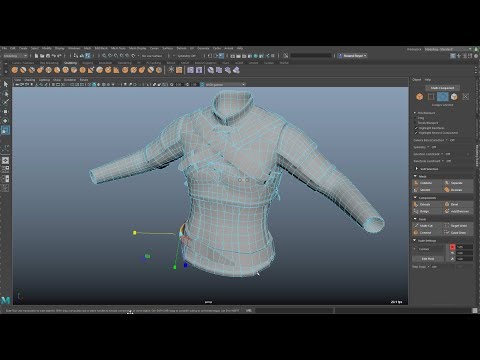Screen dimensions: 480x360
Task: Click the Save Scene icon
Action: point(48,56)
